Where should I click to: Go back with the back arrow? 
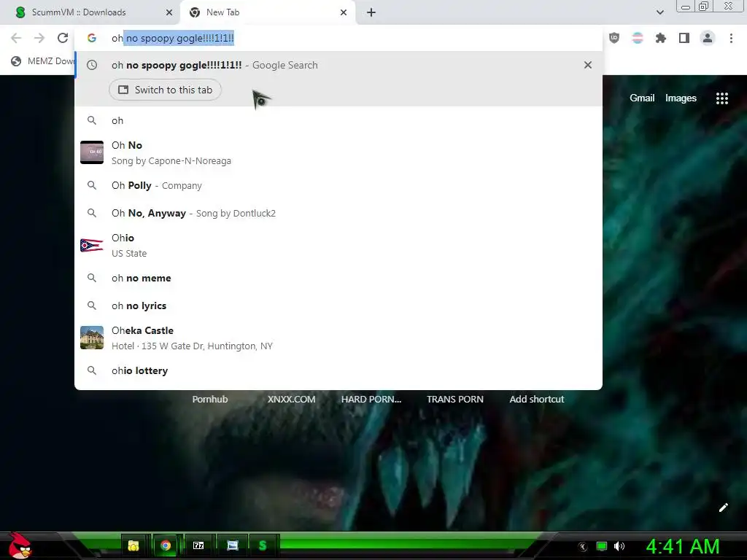point(16,38)
